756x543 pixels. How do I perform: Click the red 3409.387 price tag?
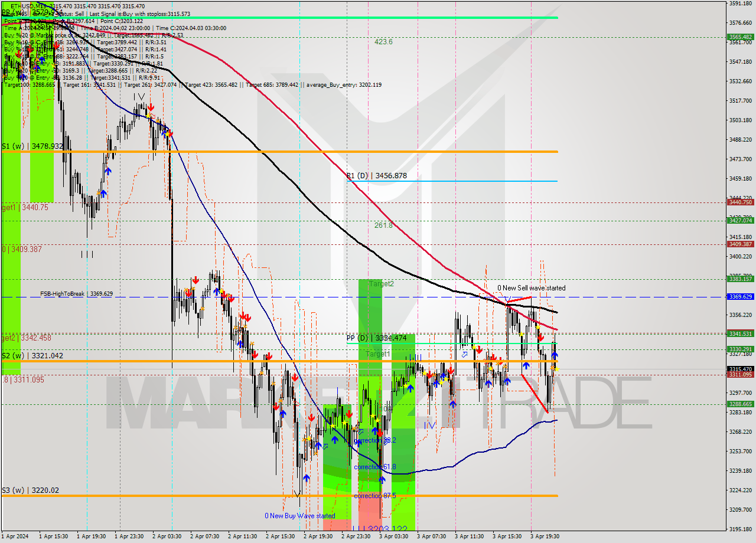tap(740, 244)
